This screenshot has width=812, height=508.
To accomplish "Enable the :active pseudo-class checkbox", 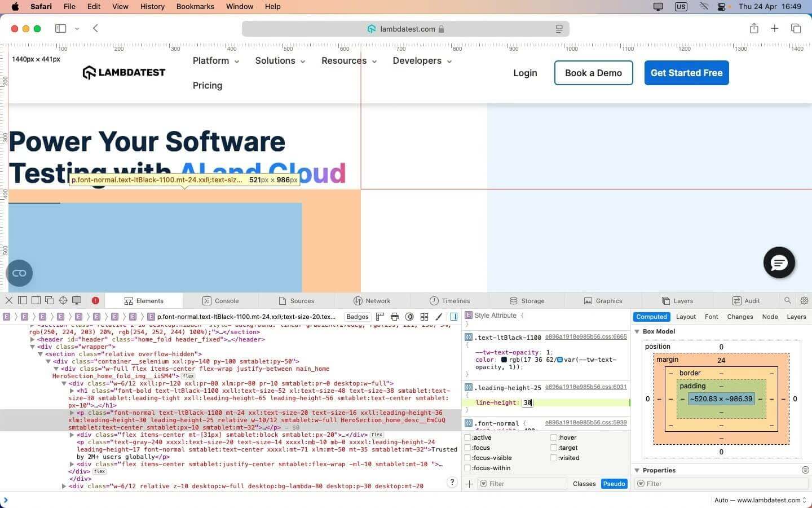I will click(x=467, y=438).
